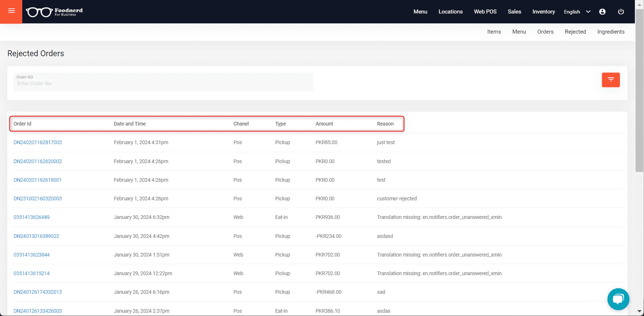Open order DN240201162620002
This screenshot has height=316, width=644.
[x=38, y=161]
